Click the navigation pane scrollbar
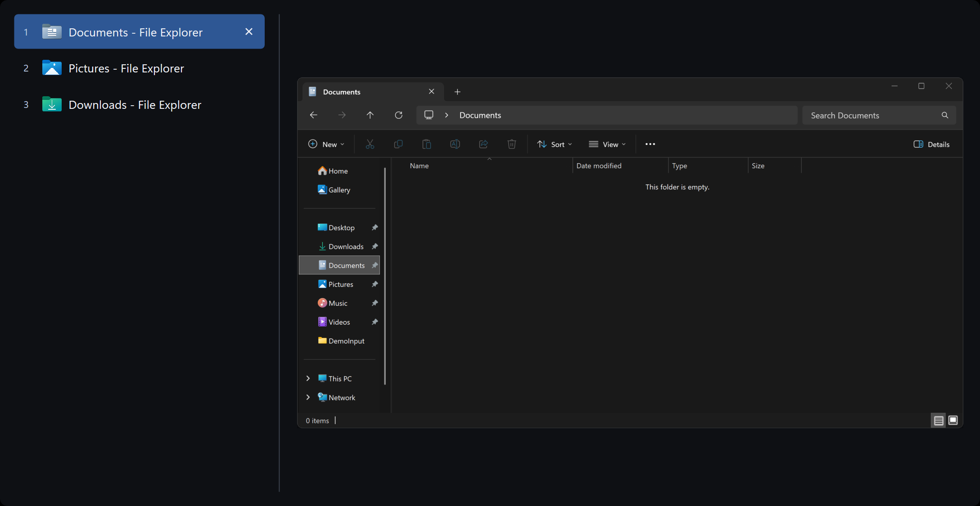980x506 pixels. point(385,276)
